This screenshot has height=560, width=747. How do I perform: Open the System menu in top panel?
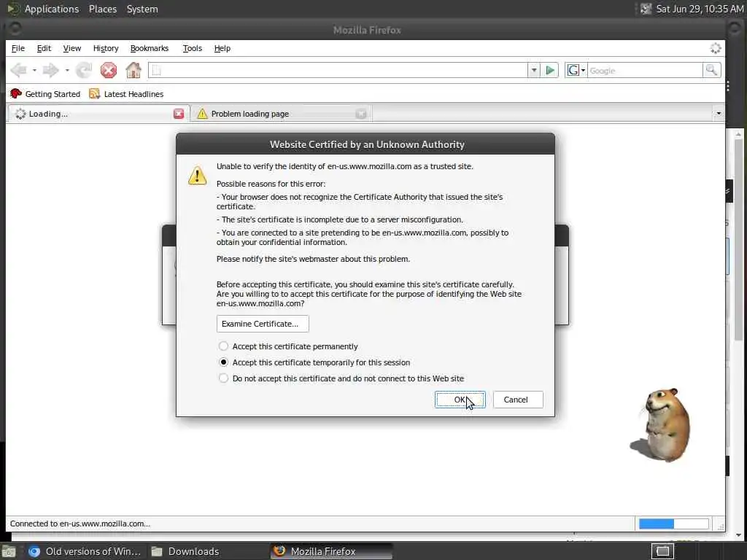pos(142,9)
